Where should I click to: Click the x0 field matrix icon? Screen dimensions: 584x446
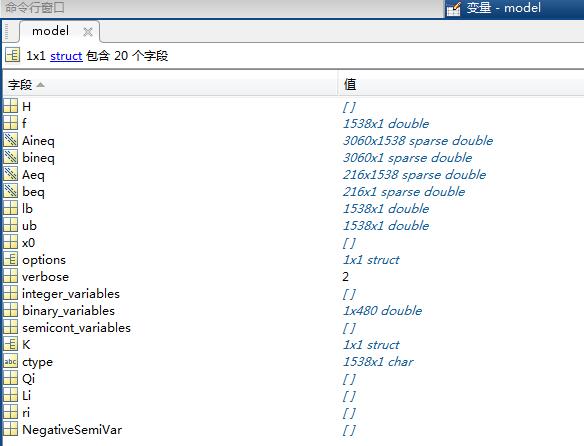pos(10,242)
